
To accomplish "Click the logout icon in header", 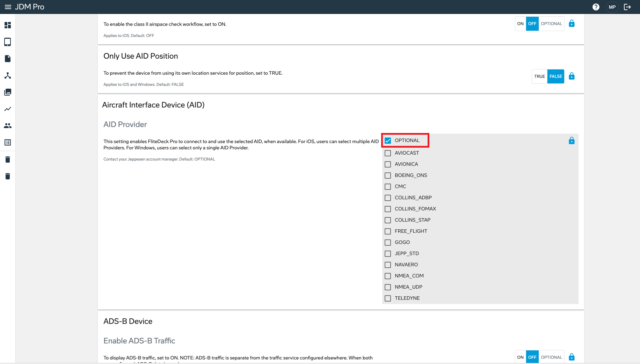I will (627, 7).
